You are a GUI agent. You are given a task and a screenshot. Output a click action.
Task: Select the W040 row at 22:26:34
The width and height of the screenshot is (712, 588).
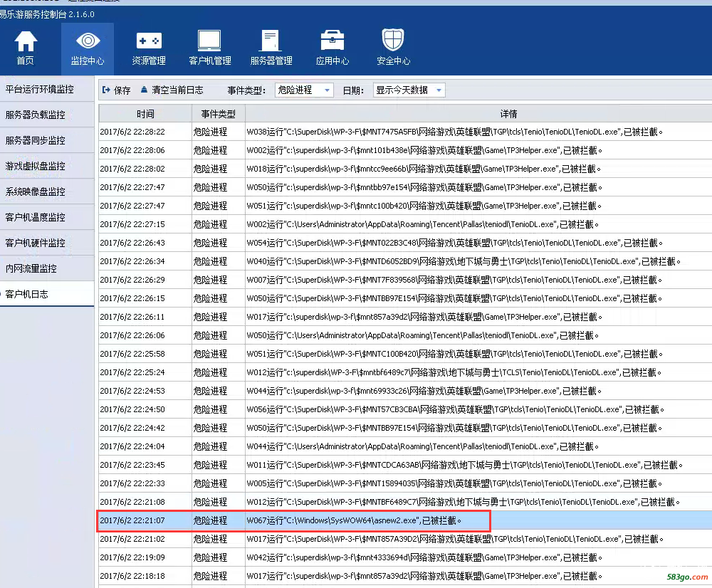pos(405,261)
